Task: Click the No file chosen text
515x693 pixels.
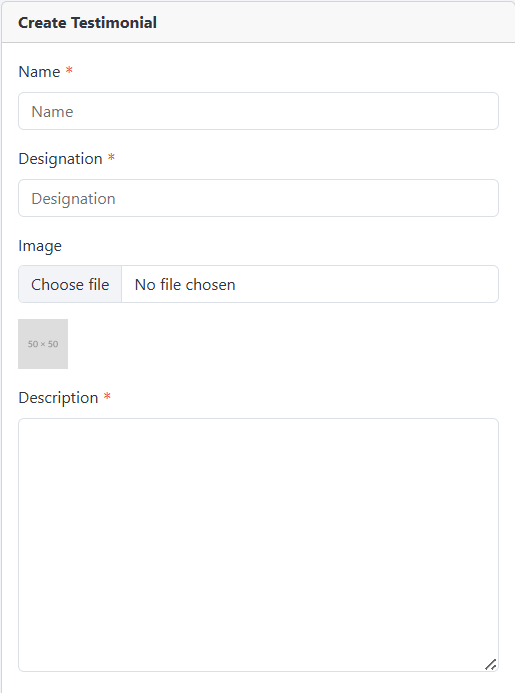Action: tap(185, 285)
